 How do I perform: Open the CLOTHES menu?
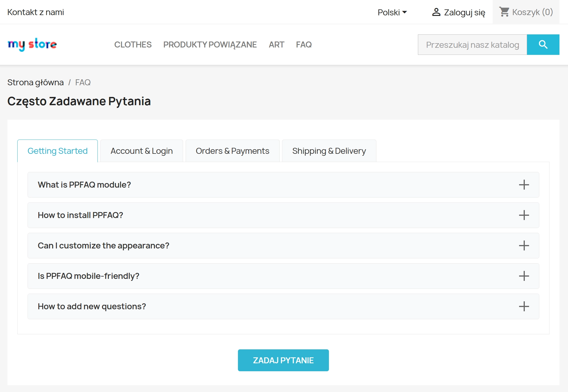(x=133, y=45)
